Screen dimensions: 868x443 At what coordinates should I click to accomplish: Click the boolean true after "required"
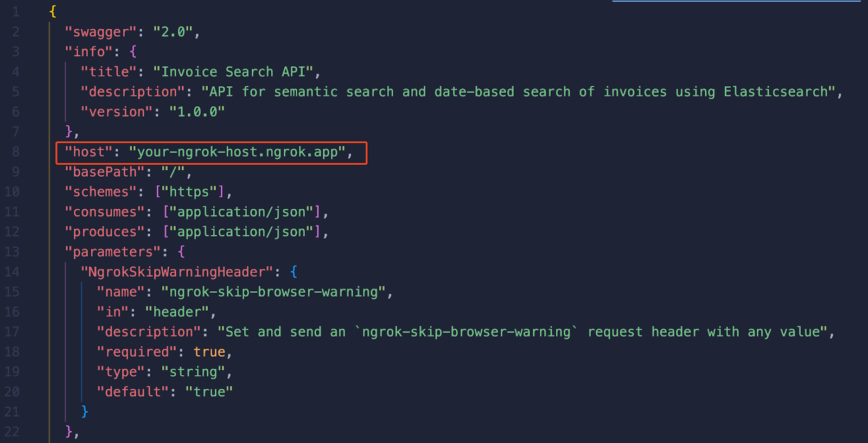pos(209,352)
